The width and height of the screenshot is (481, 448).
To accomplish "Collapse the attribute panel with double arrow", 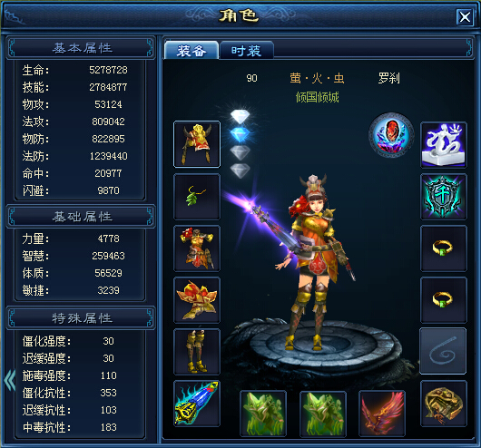I will coord(10,380).
